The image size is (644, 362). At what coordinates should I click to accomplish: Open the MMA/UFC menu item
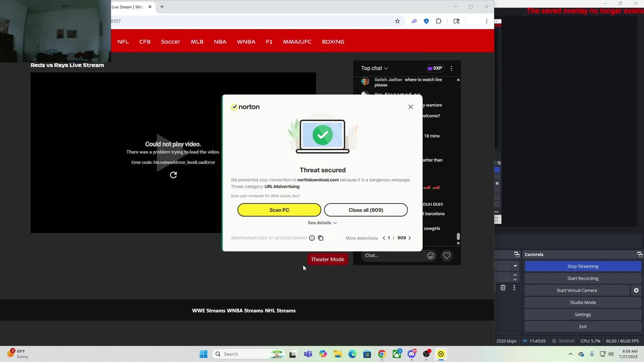point(297,42)
